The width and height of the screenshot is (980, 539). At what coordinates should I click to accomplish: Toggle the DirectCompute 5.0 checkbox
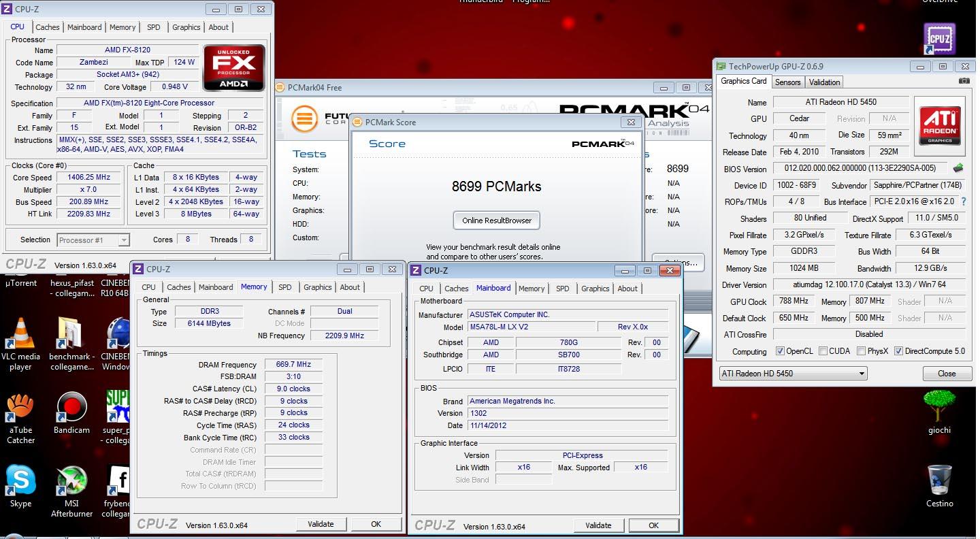[898, 351]
